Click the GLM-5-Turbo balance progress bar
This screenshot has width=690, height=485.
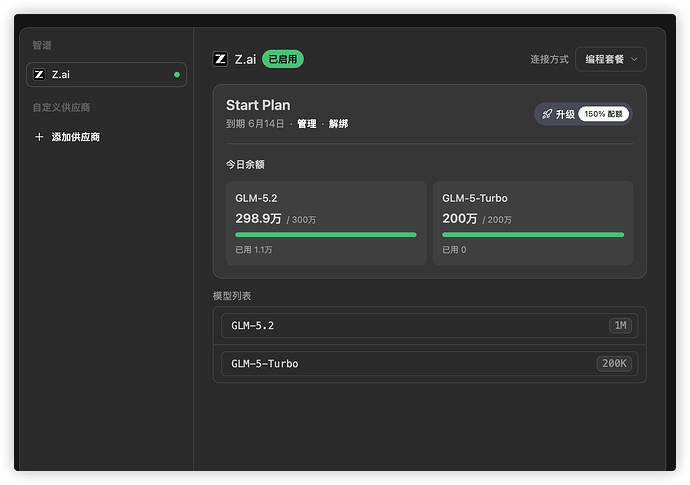coord(533,235)
